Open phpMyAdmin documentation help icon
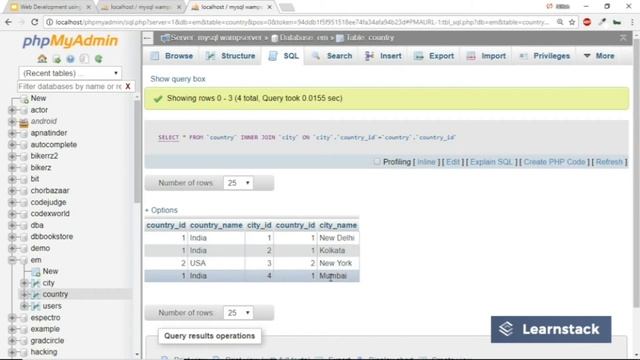The image size is (640, 360). tap(71, 59)
